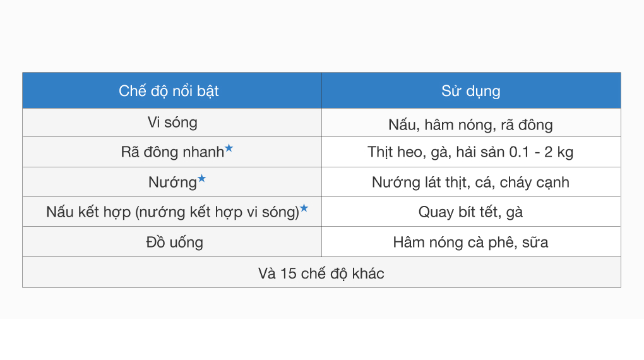The image size is (644, 360).
Task: Click 'Nướng lát thịt, cá, cháy cạnh' text
Action: coord(470,183)
